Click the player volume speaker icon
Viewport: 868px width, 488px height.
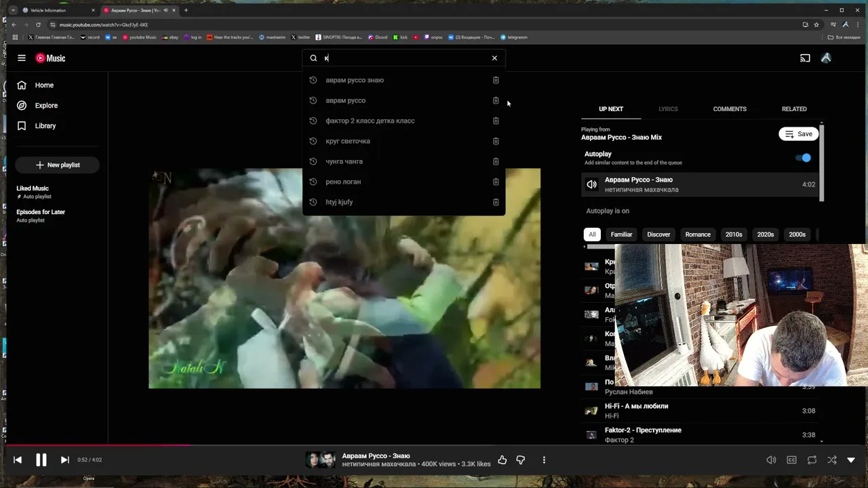(771, 460)
